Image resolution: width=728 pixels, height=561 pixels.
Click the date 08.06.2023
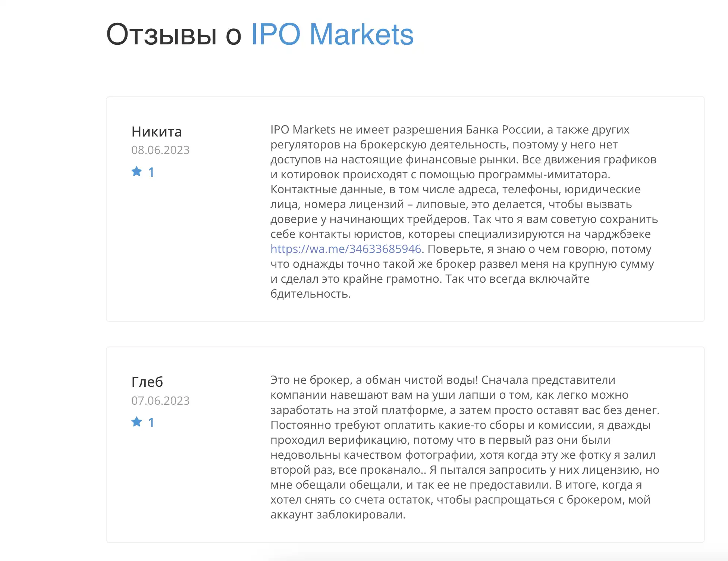(x=160, y=150)
